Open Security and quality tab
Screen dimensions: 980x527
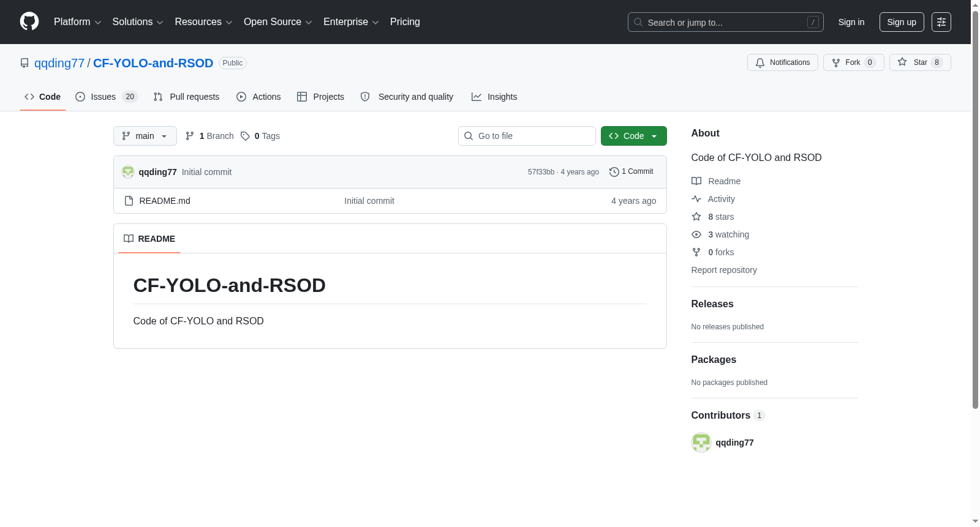407,97
